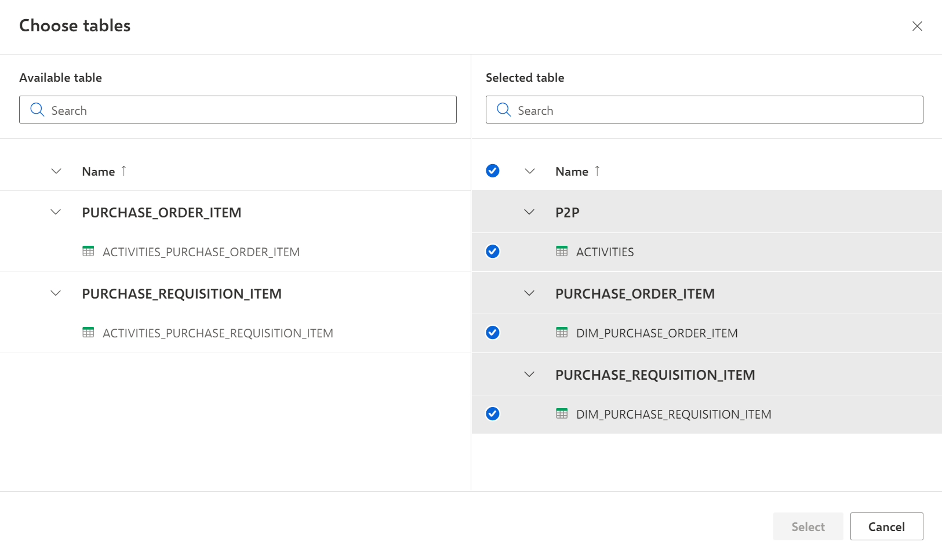Click Name column header in Selected table
Screen dimensions: 942x560
[x=572, y=172]
